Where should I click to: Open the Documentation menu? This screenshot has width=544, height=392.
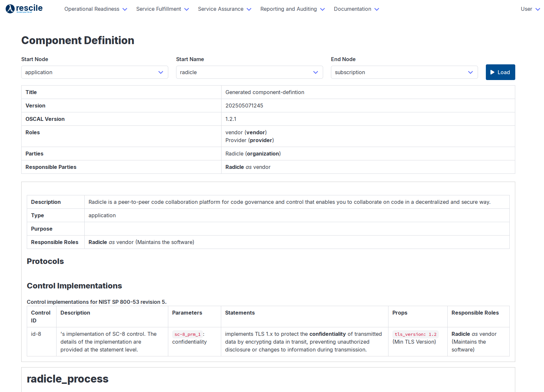tap(352, 9)
